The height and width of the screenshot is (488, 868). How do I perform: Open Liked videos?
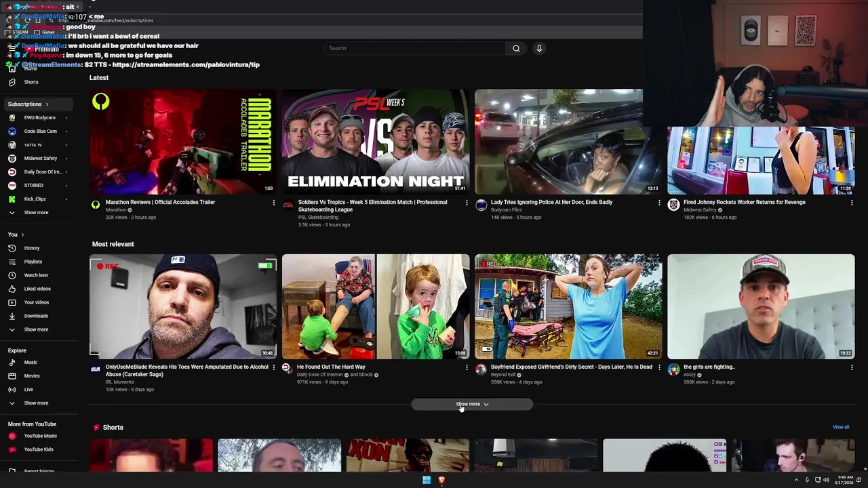[x=37, y=289]
